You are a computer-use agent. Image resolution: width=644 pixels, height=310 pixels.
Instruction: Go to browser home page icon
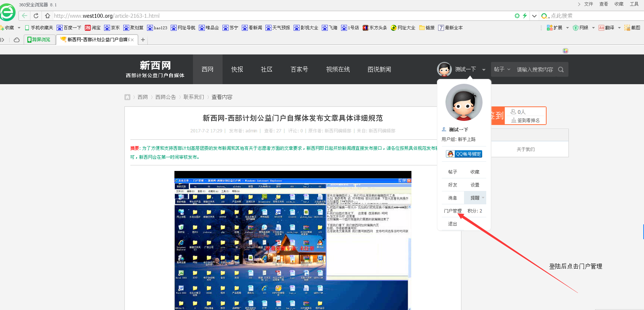point(47,16)
